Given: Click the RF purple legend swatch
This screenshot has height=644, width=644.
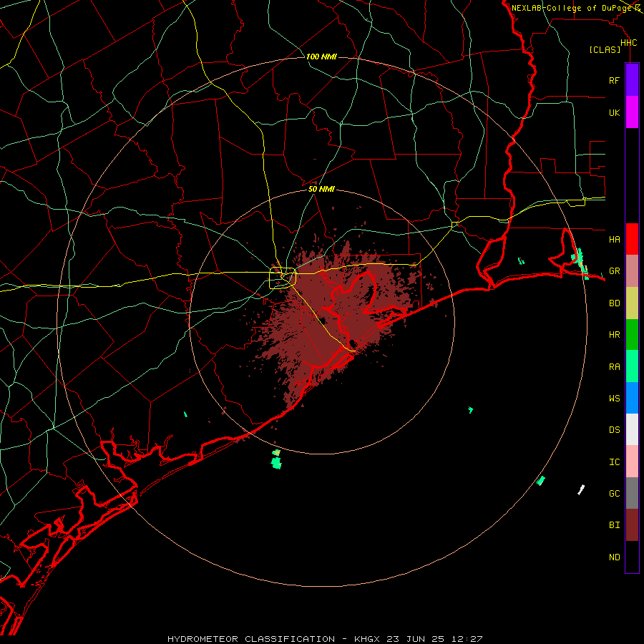Looking at the screenshot, I should pyautogui.click(x=632, y=80).
